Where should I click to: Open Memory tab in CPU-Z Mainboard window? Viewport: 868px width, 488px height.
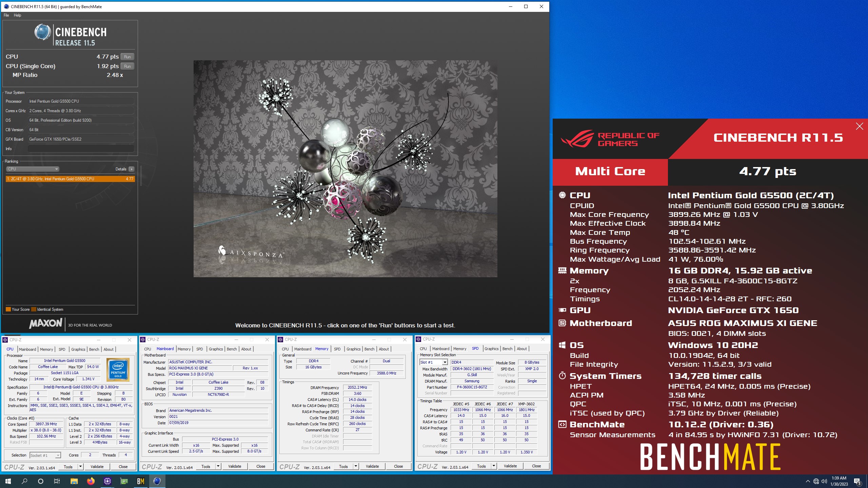[184, 349]
